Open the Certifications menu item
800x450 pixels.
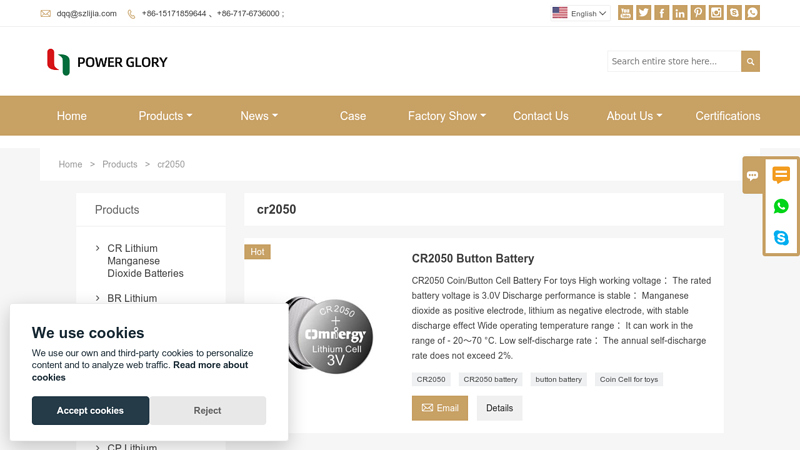click(728, 116)
